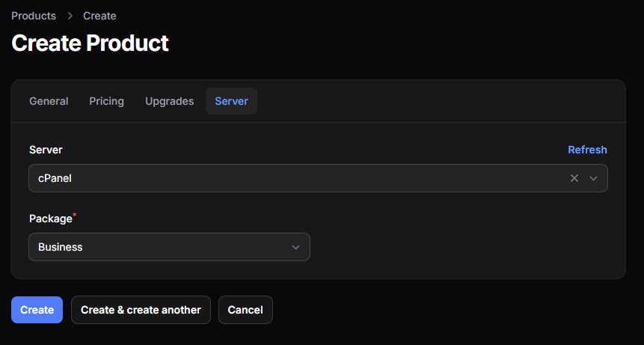The width and height of the screenshot is (644, 345).
Task: Click the Server field label
Action: pyautogui.click(x=46, y=150)
